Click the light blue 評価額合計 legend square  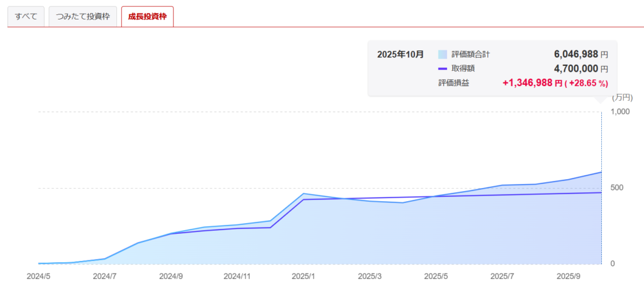click(443, 55)
